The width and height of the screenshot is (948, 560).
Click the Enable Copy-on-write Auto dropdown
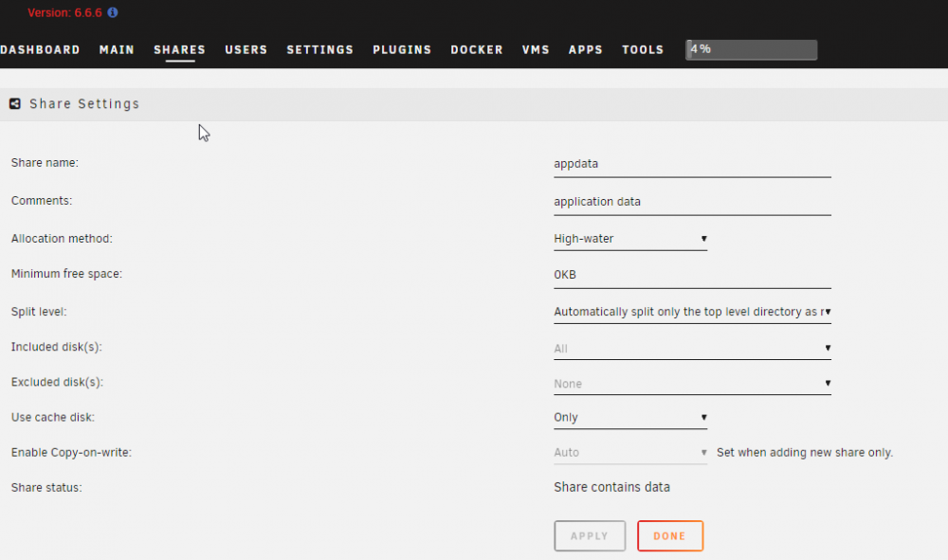[630, 453]
